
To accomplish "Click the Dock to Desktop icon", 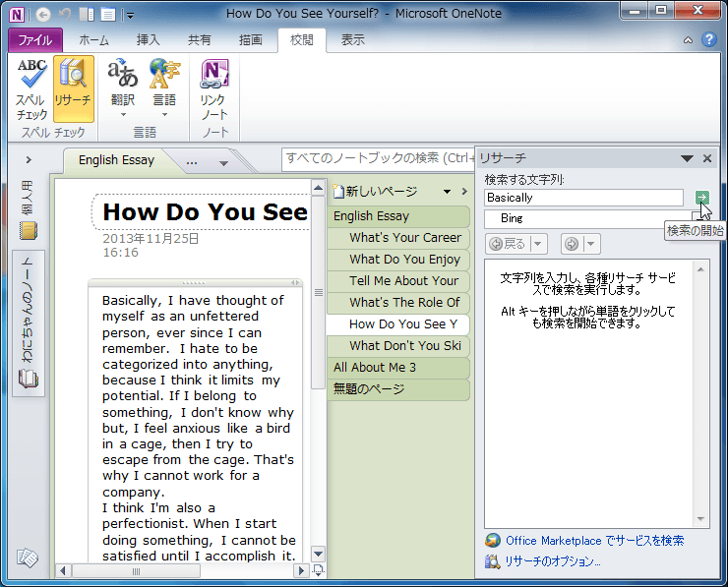I will 87,15.
